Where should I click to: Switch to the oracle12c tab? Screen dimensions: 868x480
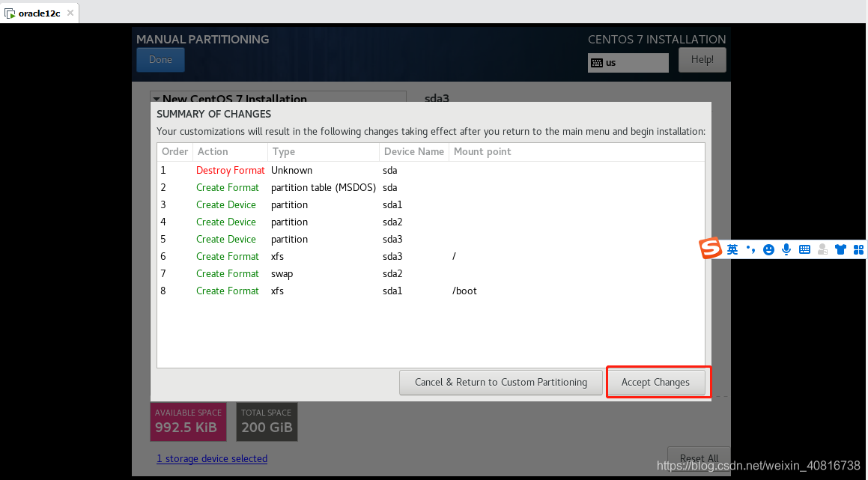pos(39,13)
